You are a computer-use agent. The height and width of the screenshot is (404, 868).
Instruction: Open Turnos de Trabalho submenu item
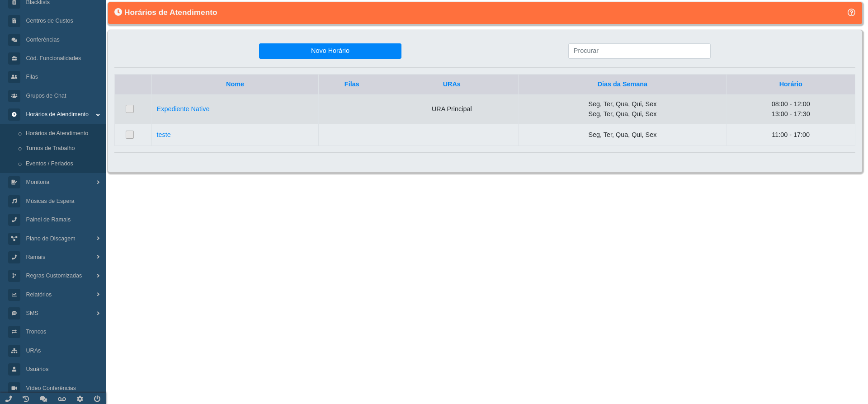pyautogui.click(x=50, y=148)
